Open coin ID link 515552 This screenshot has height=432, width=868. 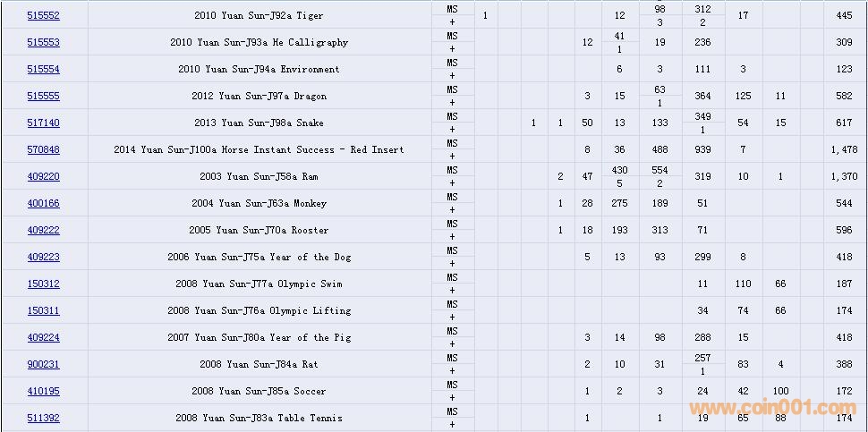tap(43, 15)
